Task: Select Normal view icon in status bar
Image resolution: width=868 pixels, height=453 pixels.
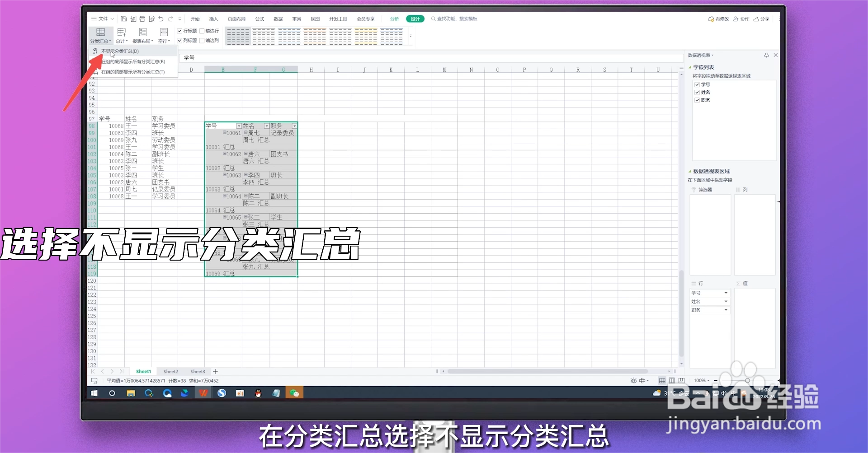Action: 662,381
